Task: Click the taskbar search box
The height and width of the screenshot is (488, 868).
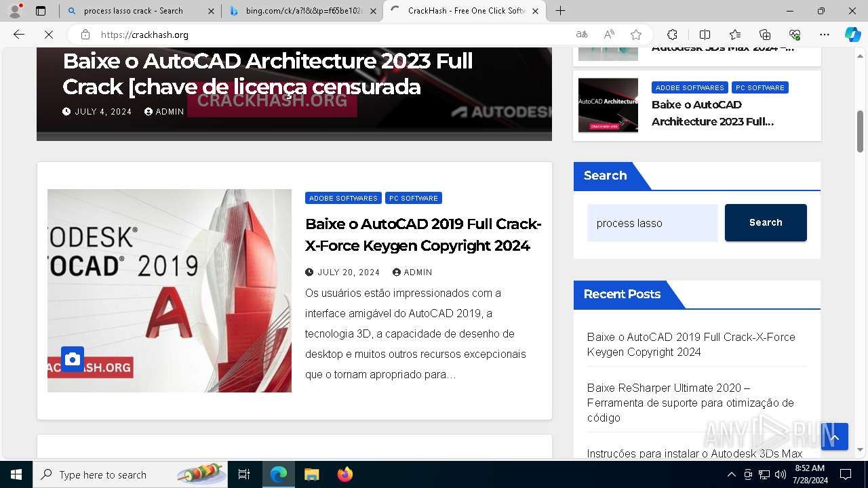Action: click(x=130, y=474)
